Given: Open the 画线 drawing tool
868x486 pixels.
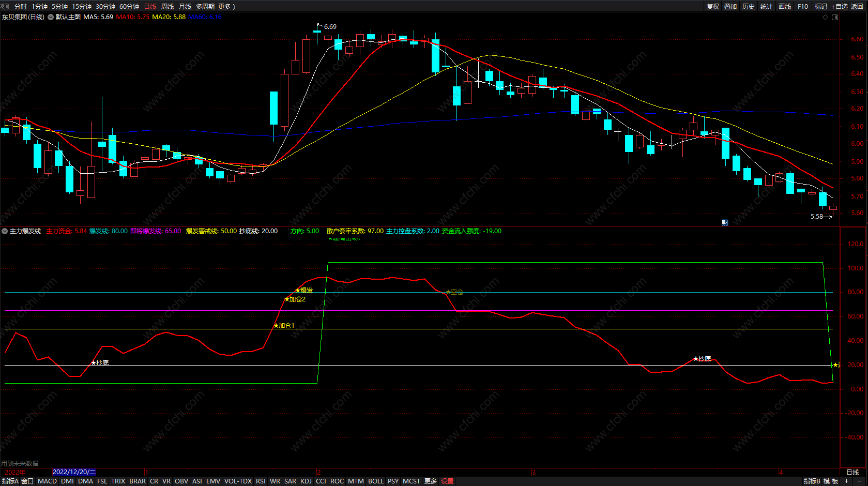Looking at the screenshot, I should tap(785, 6).
